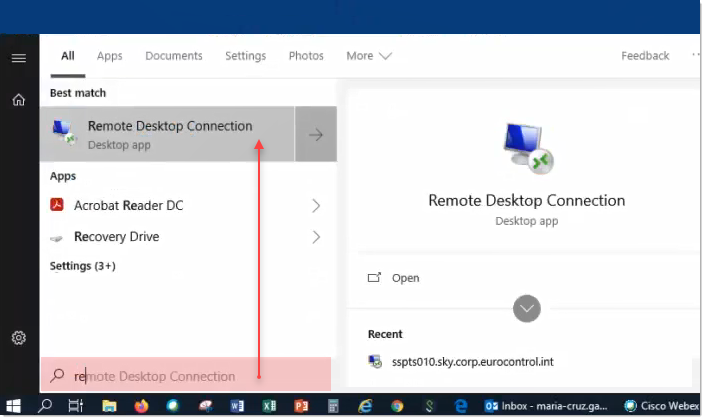Switch to the Apps tab
The width and height of the screenshot is (705, 420).
tap(110, 56)
